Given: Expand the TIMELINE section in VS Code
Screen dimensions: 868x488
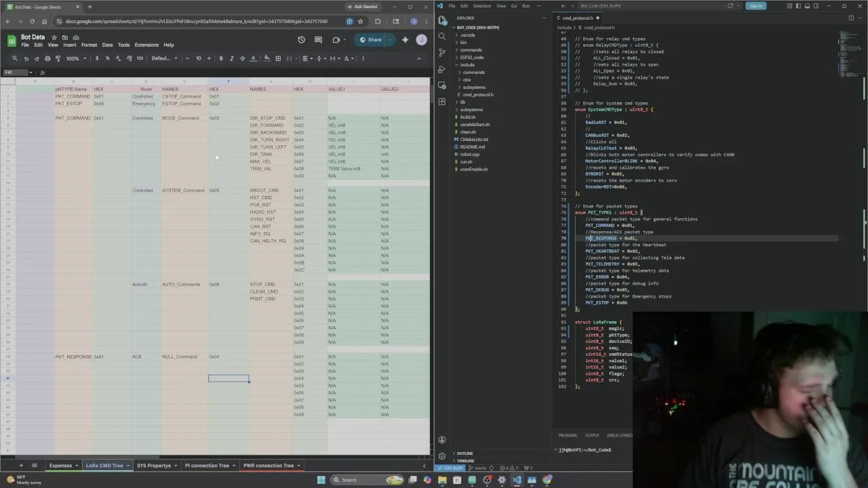Looking at the screenshot, I should coord(465,461).
